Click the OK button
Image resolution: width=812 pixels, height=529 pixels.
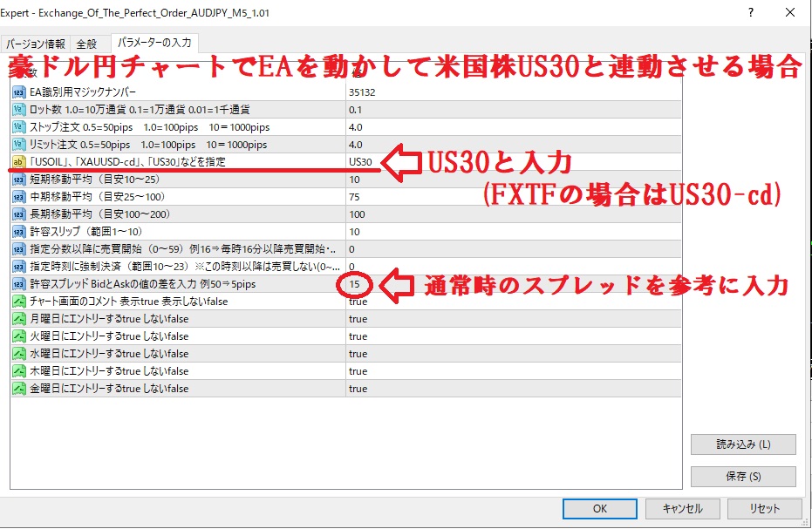click(x=600, y=509)
